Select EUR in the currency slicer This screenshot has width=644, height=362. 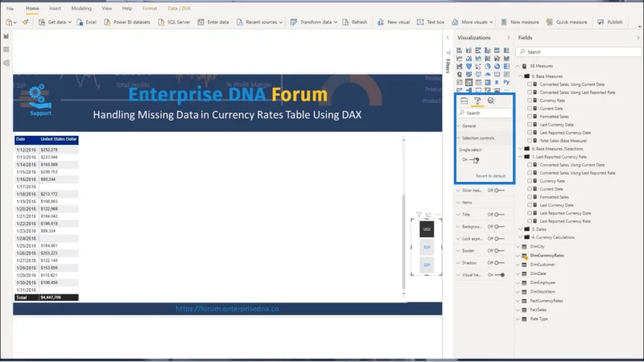427,247
